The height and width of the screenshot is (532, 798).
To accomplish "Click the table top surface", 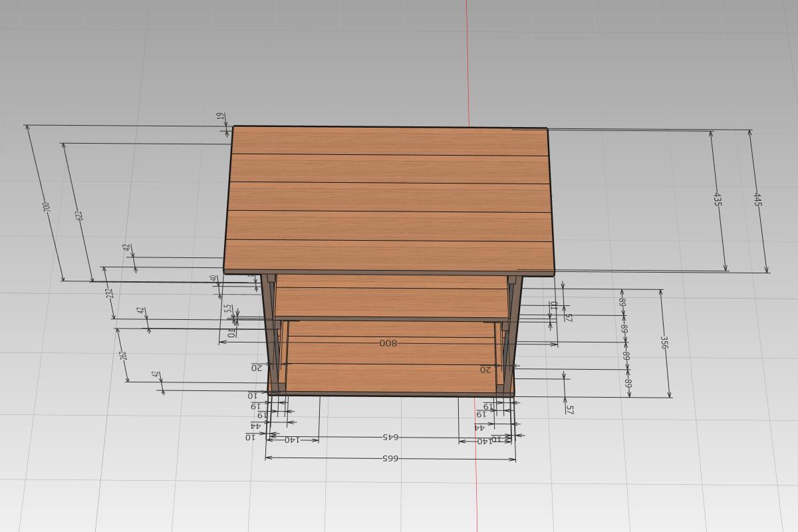I will [390, 198].
